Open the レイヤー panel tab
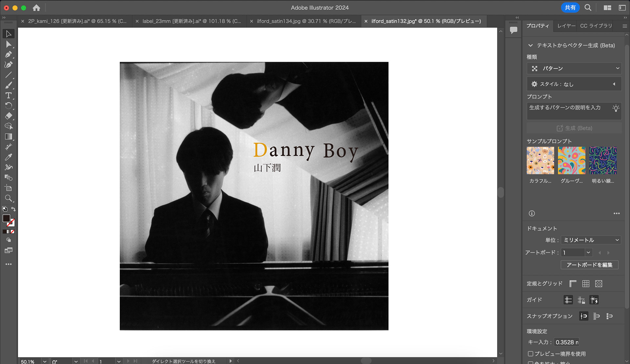The height and width of the screenshot is (364, 630). tap(566, 26)
